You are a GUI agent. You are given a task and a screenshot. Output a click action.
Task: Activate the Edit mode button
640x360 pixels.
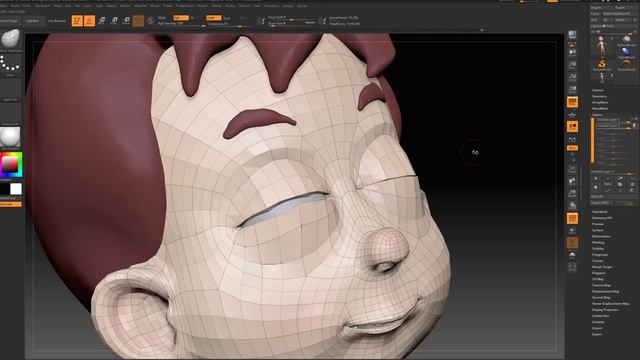point(77,21)
